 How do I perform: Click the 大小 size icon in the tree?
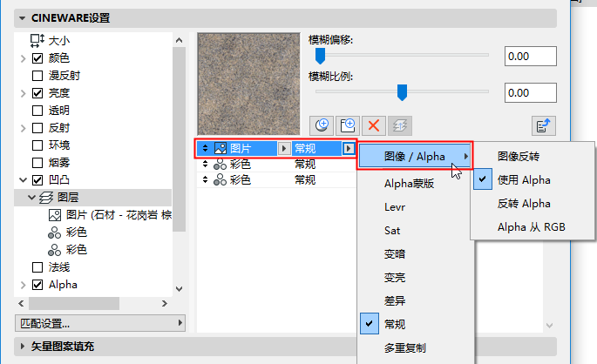[37, 40]
